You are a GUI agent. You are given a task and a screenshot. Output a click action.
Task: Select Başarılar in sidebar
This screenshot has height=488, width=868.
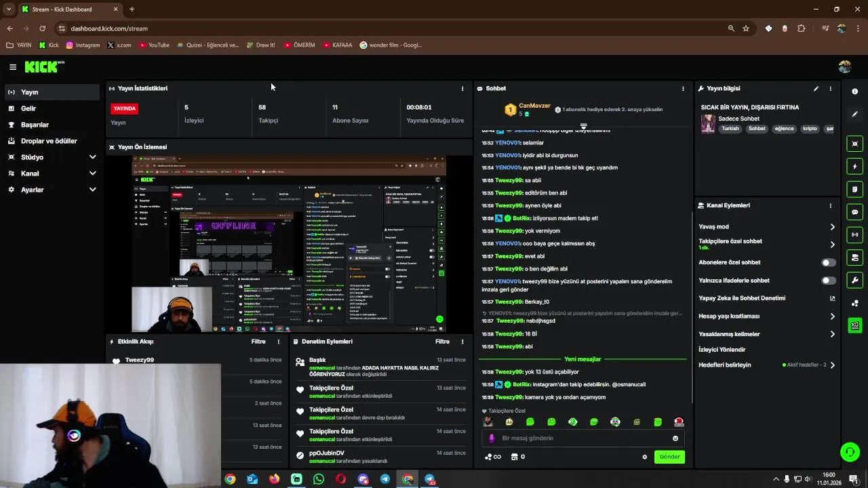point(52,125)
